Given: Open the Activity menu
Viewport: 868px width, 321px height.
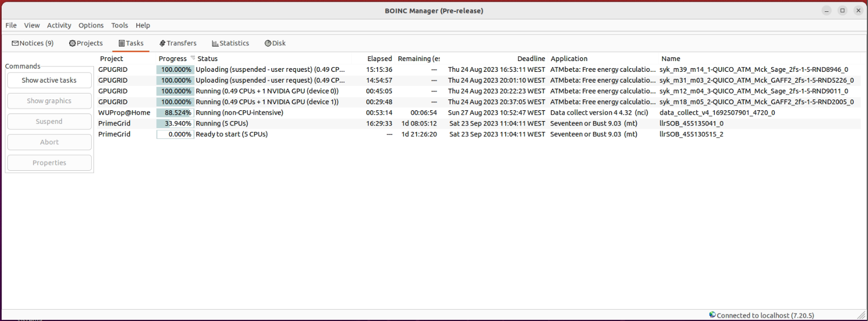Looking at the screenshot, I should point(59,25).
